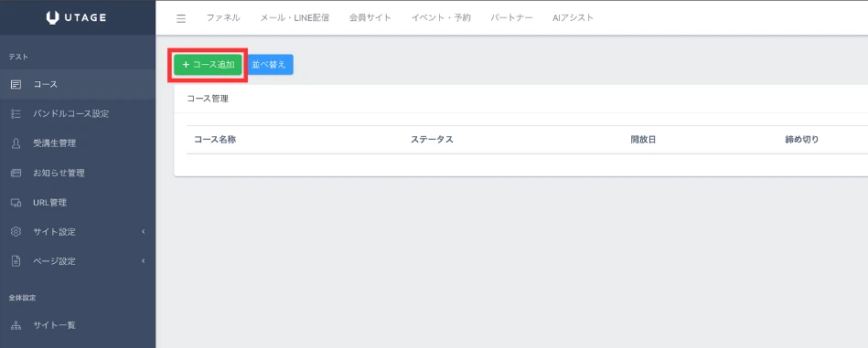Expand the ページ設定 chevron

(143, 260)
